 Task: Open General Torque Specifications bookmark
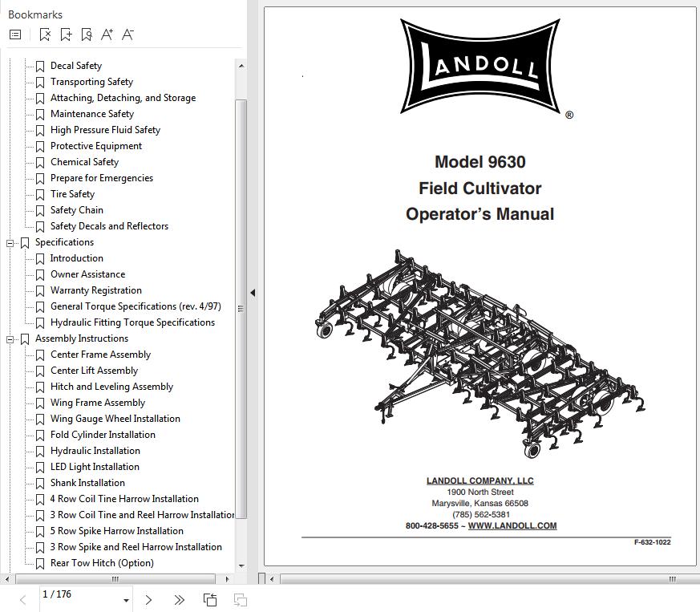click(136, 306)
